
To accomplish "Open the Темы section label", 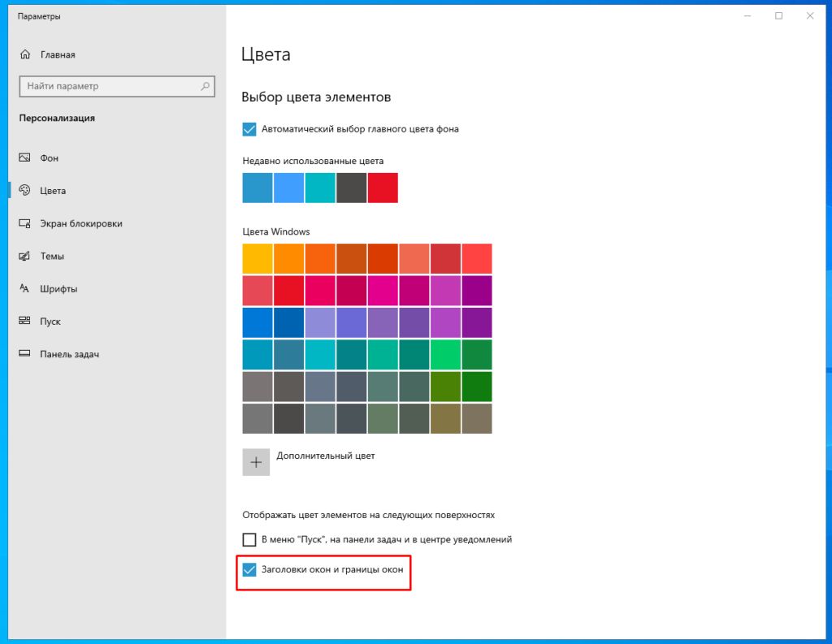I will pyautogui.click(x=52, y=256).
